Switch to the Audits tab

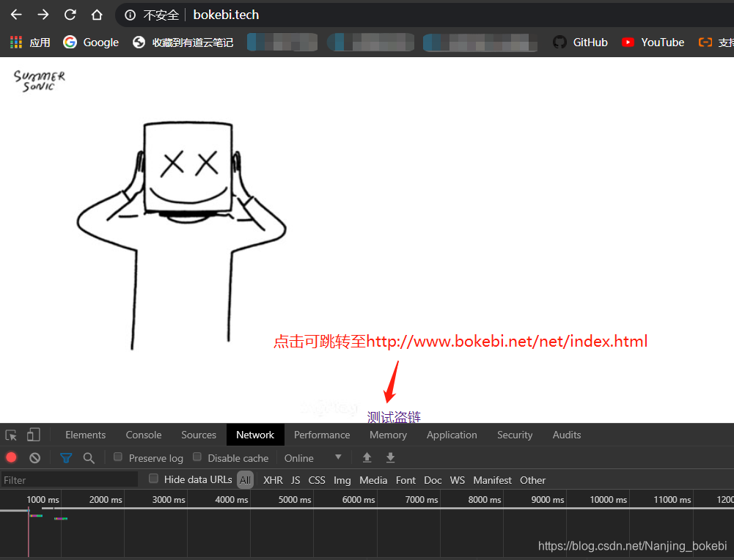click(x=567, y=435)
